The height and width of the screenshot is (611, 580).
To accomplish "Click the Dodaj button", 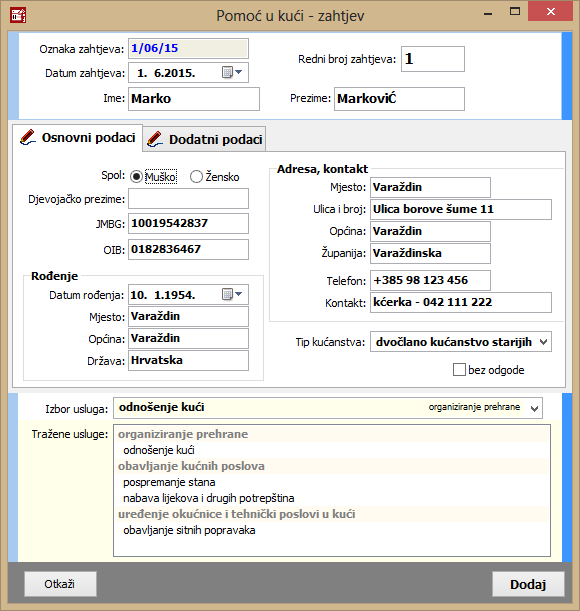I will click(x=528, y=584).
